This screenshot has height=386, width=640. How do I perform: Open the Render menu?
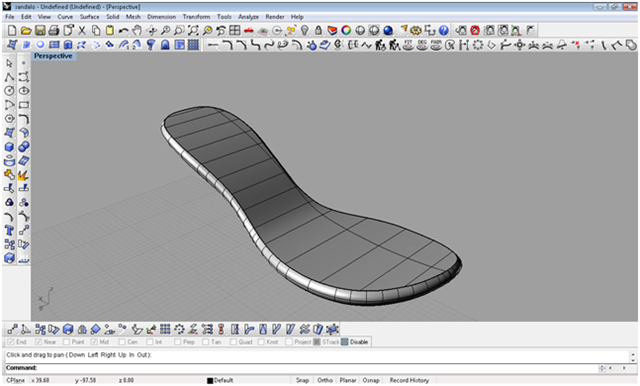(x=275, y=17)
